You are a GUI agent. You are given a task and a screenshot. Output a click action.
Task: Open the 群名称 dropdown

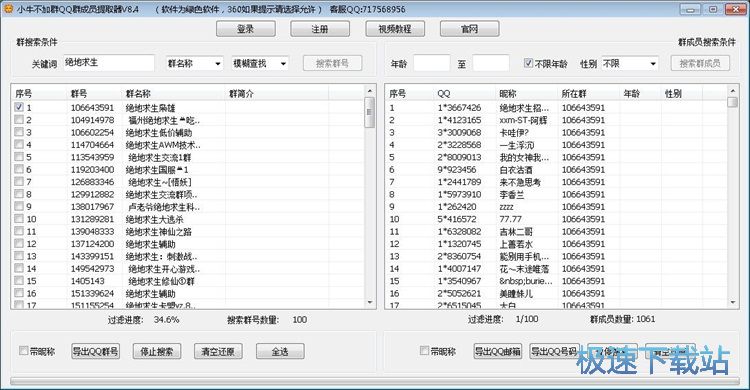click(x=194, y=63)
